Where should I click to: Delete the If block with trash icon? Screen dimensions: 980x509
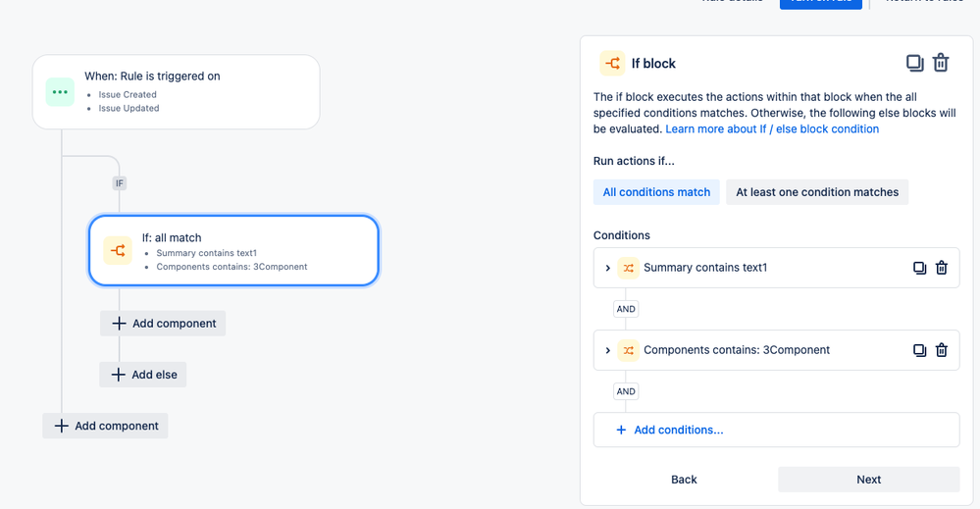click(x=941, y=63)
